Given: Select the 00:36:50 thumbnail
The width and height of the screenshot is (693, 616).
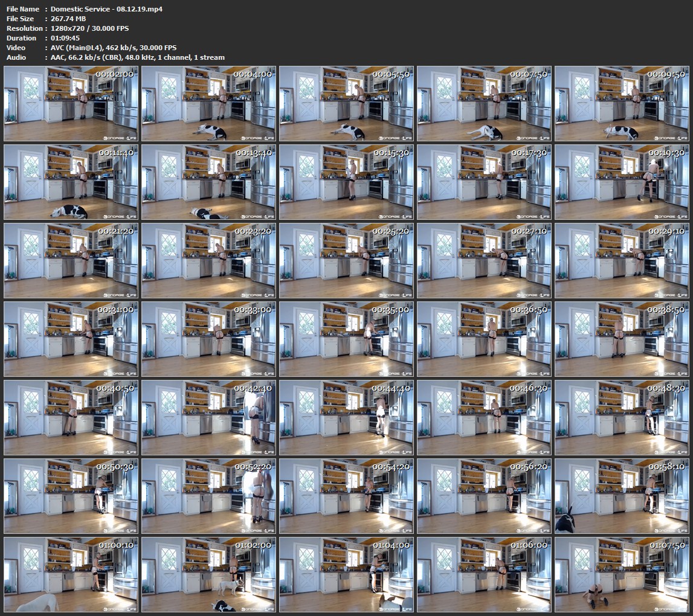Looking at the screenshot, I should [x=484, y=339].
